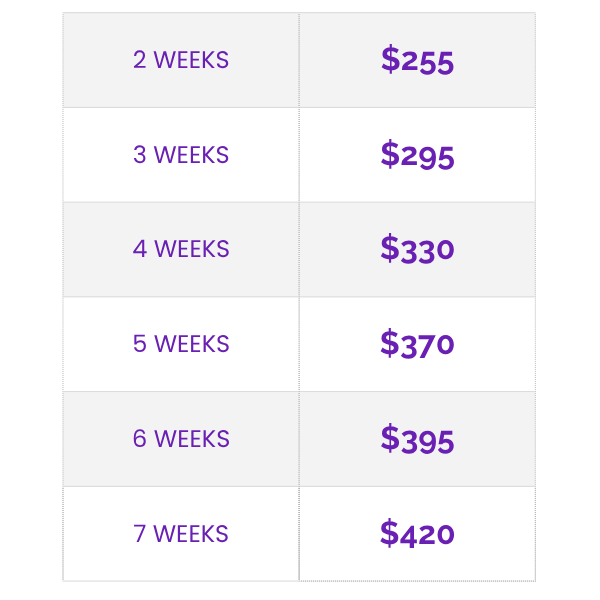Click the dollar sign in $255
This screenshot has height=600, width=600.
coord(390,59)
